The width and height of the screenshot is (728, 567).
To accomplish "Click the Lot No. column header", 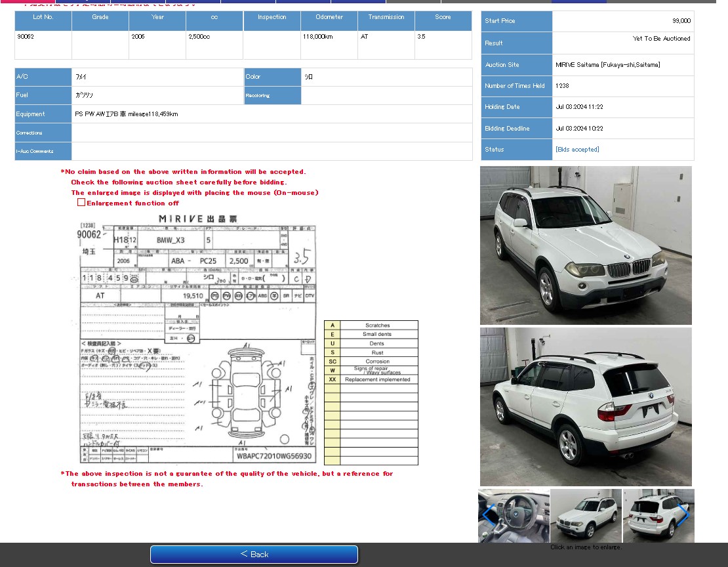I will 43,20.
